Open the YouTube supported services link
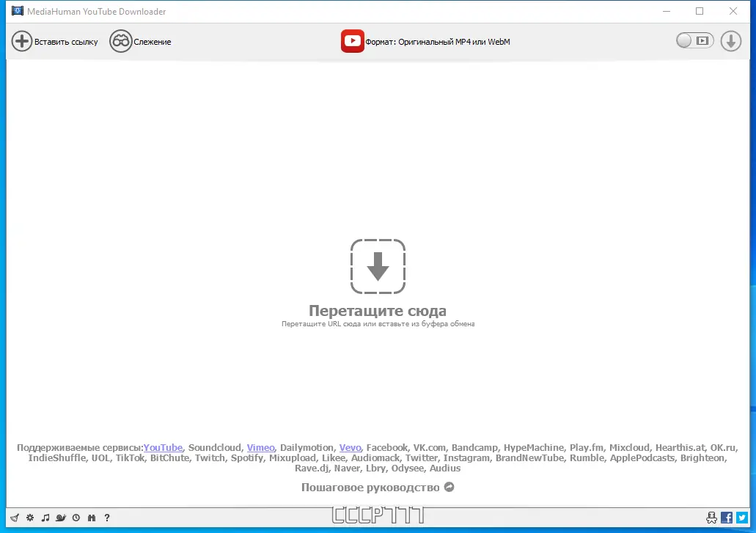The image size is (756, 533). [163, 447]
